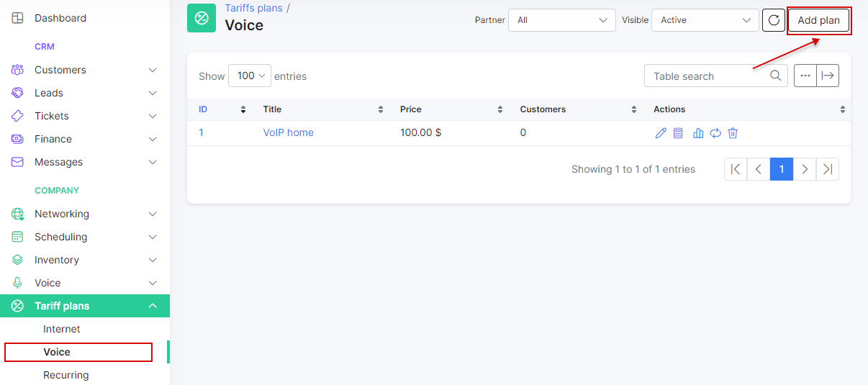The width and height of the screenshot is (868, 385).
Task: Click the Add plan button
Action: [819, 20]
